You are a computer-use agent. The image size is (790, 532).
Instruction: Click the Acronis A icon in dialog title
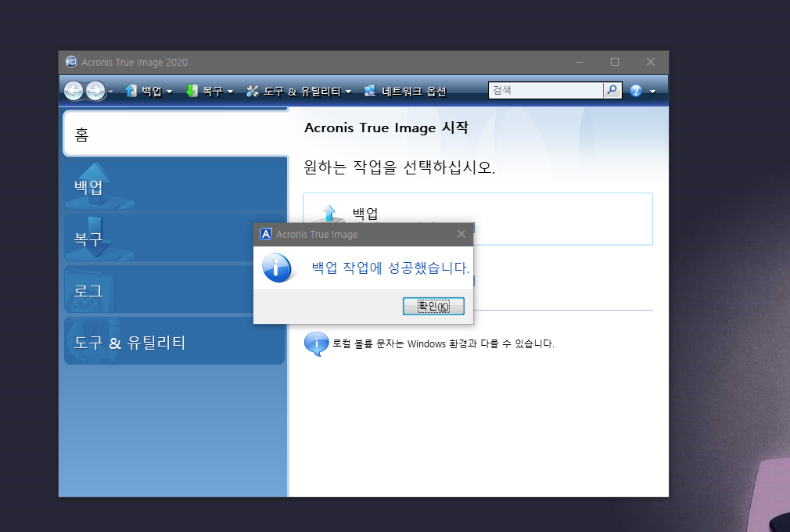tap(265, 234)
